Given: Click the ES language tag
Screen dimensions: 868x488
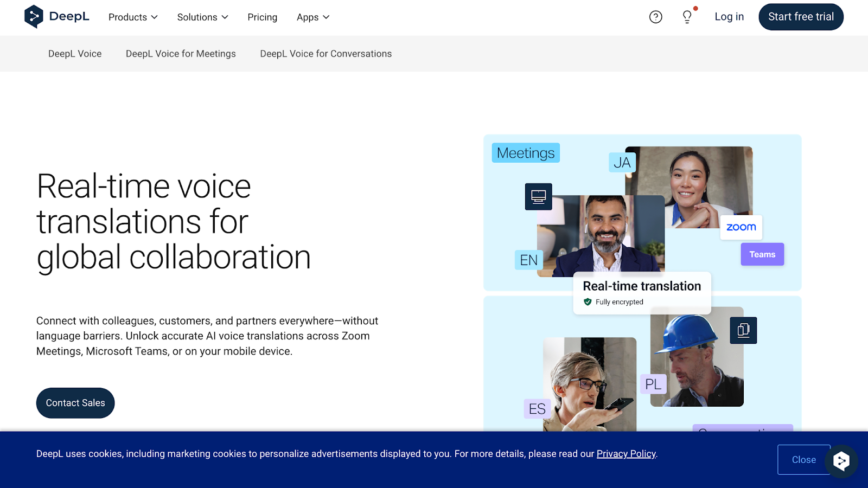Looking at the screenshot, I should [x=537, y=409].
